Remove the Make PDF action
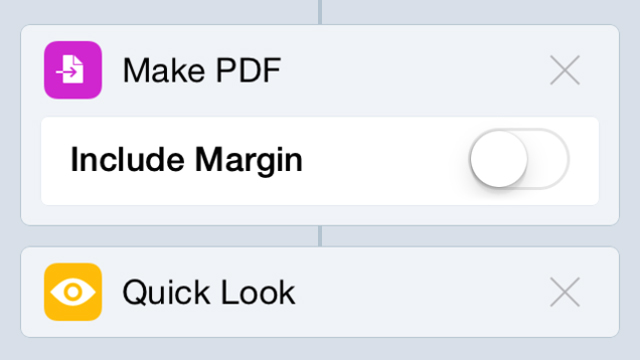This screenshot has width=640, height=360. 565,70
